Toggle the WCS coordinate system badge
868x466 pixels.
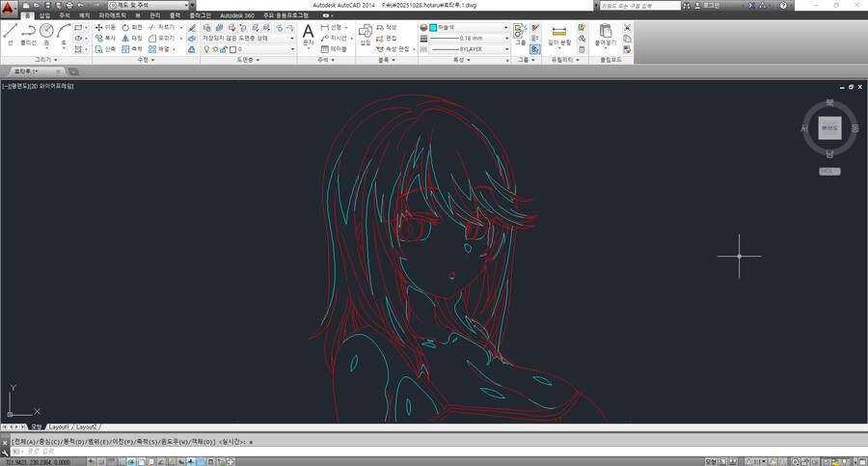click(x=829, y=171)
